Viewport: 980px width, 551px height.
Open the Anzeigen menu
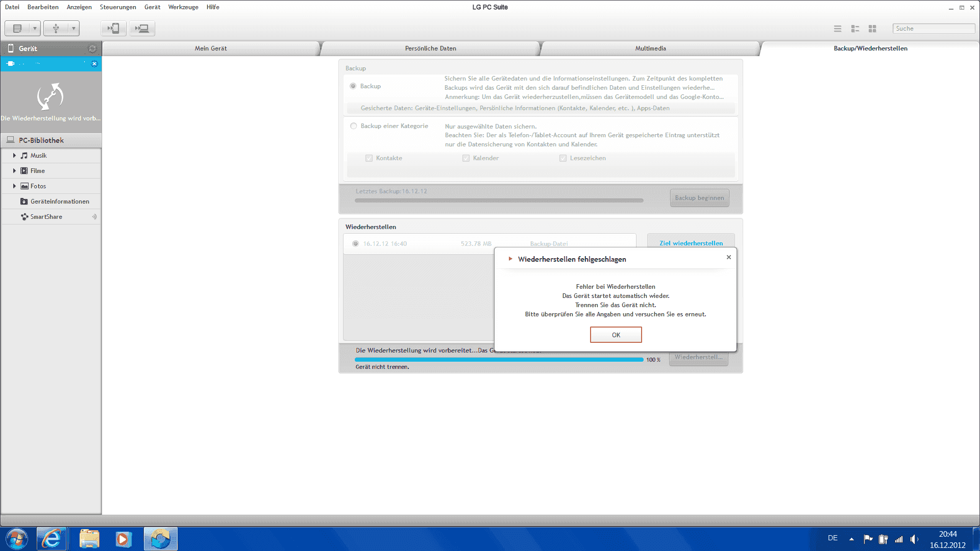[79, 7]
